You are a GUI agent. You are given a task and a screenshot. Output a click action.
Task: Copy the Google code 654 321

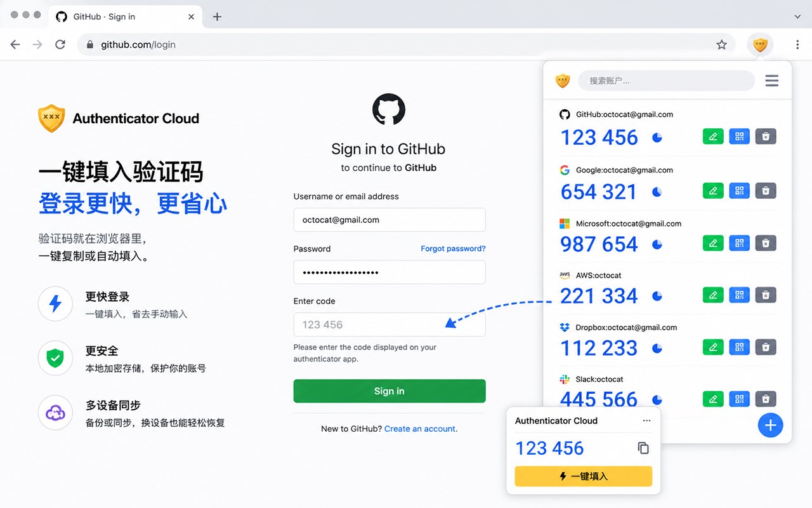click(x=598, y=191)
